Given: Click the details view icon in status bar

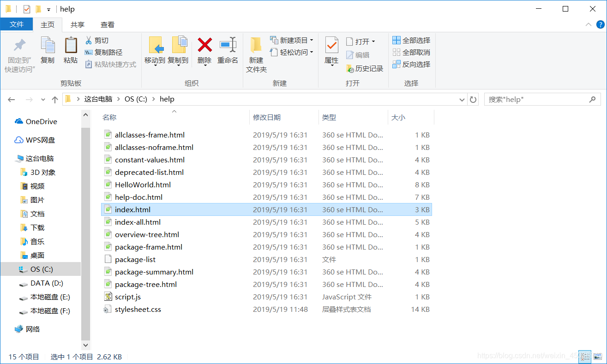Looking at the screenshot, I should [585, 356].
